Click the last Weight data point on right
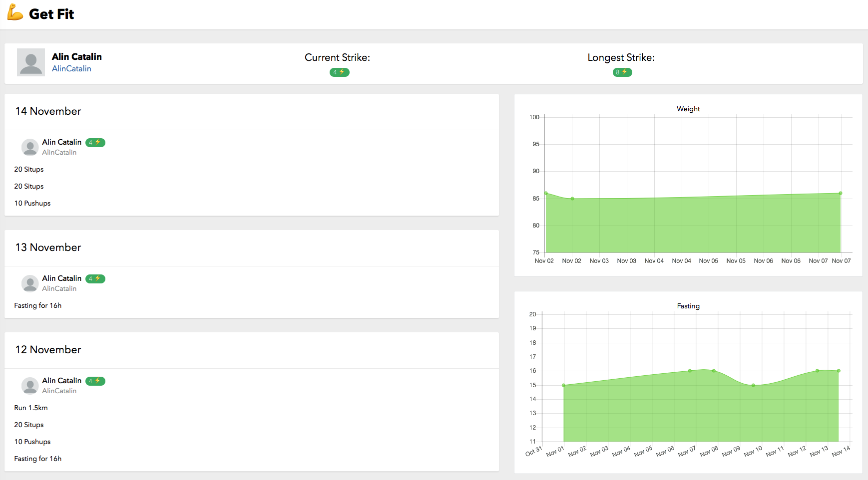 (841, 193)
